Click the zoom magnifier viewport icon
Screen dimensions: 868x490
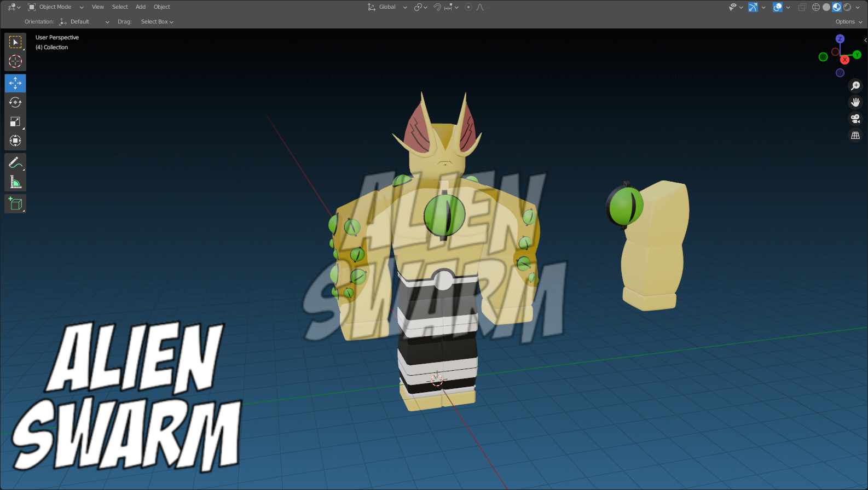[855, 86]
